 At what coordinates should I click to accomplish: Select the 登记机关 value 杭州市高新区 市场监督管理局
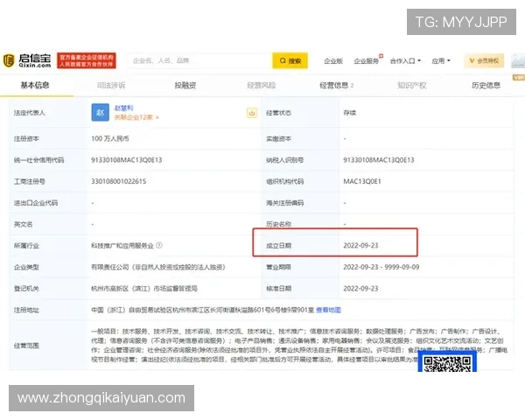144,289
